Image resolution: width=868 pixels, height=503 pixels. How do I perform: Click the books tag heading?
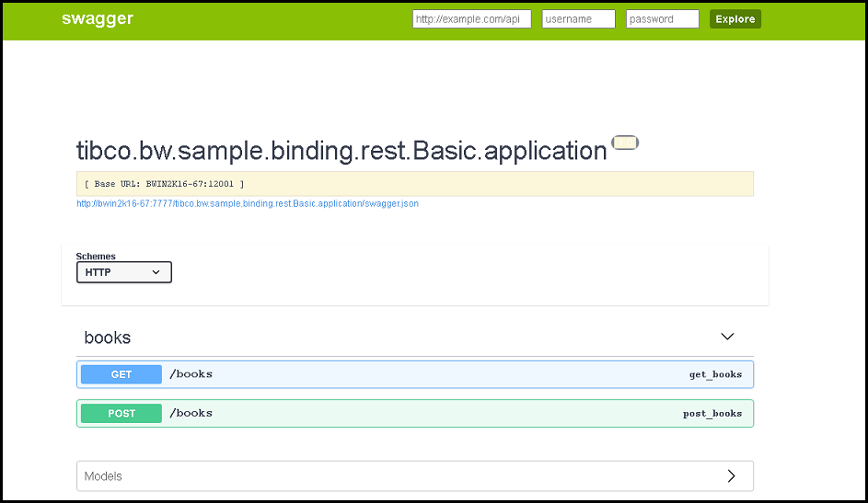click(108, 337)
